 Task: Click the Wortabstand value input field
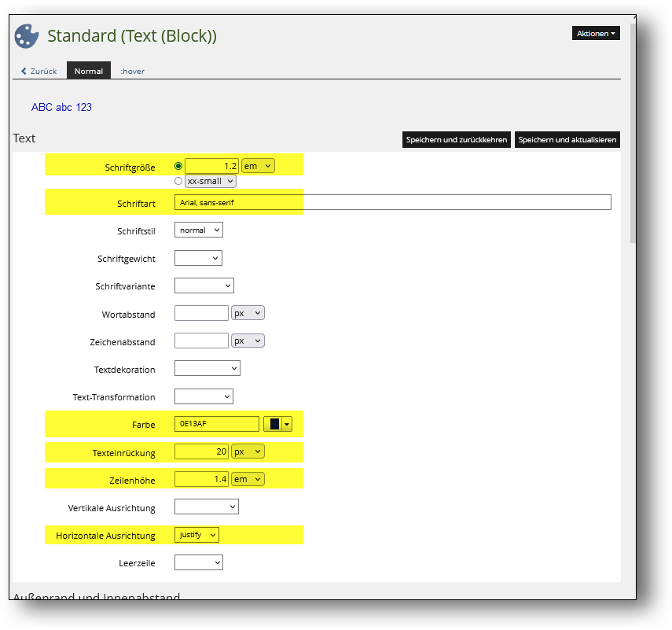(x=201, y=313)
